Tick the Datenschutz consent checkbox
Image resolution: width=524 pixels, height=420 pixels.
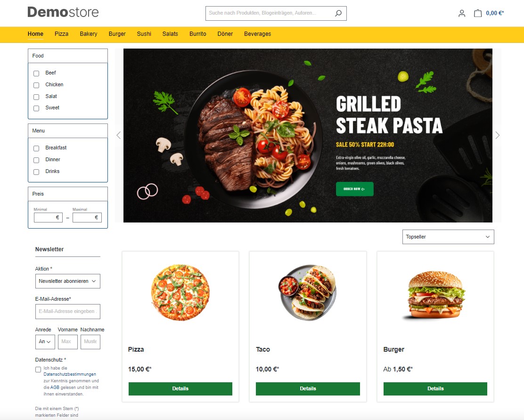pyautogui.click(x=38, y=369)
